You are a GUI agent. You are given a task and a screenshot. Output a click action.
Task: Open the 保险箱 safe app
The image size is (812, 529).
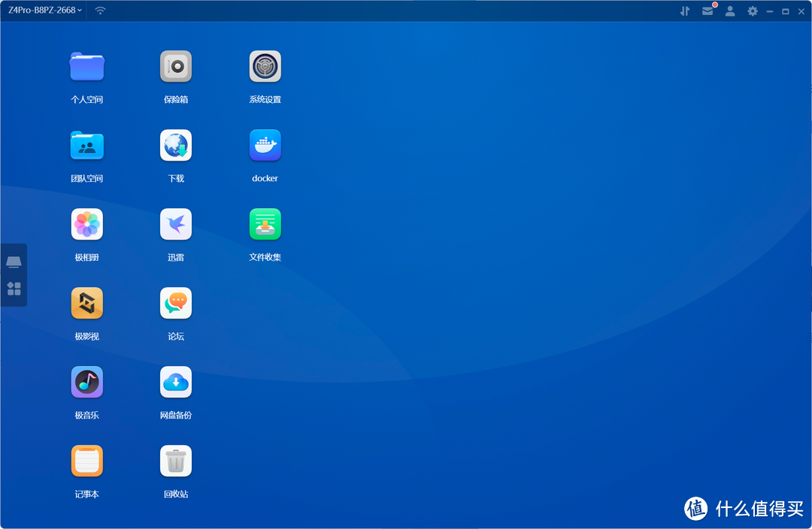pyautogui.click(x=176, y=67)
